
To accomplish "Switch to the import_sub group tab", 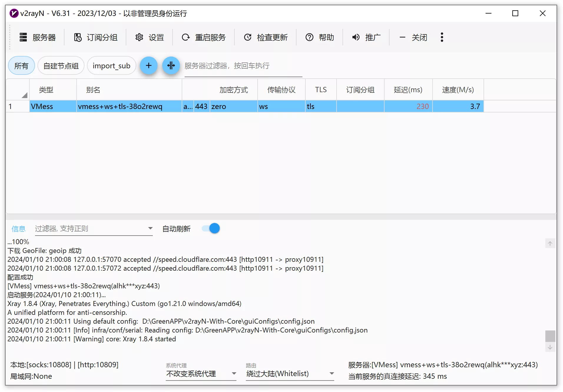I will (x=111, y=66).
